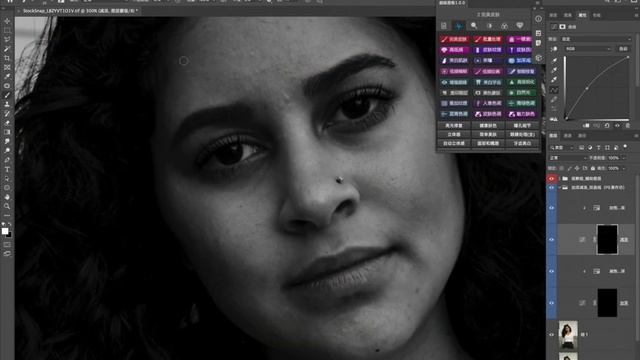Screen dimensions: 640x360
Task: Click the info icon in side panel strip
Action: pyautogui.click(x=538, y=19)
